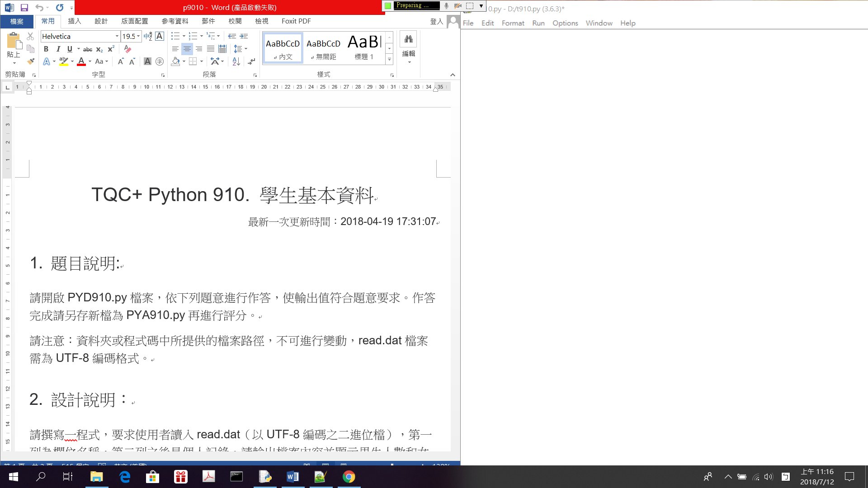Apply the 內文 (Normal) style
This screenshot has width=868, height=488.
(x=283, y=48)
